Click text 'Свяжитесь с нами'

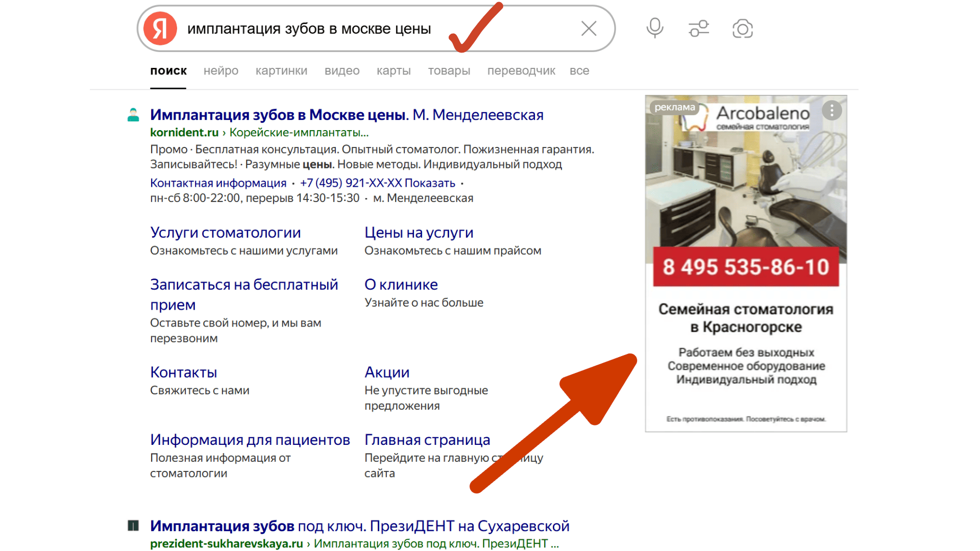point(200,390)
